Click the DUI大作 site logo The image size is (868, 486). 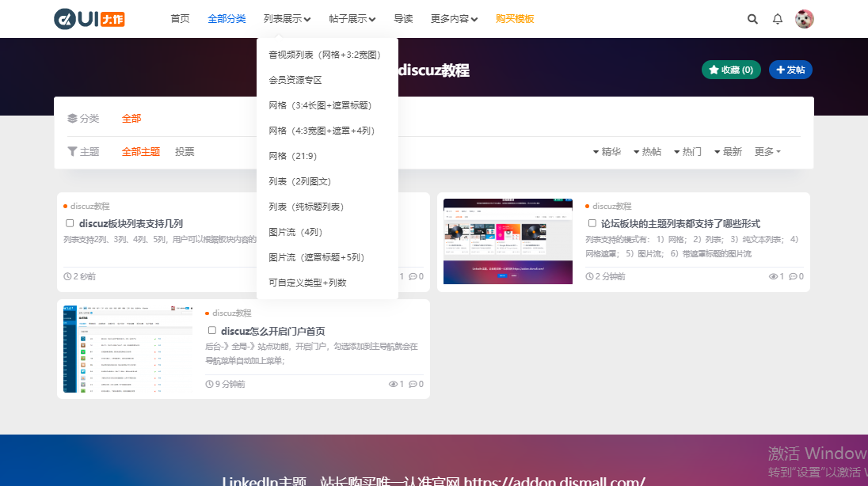point(89,19)
